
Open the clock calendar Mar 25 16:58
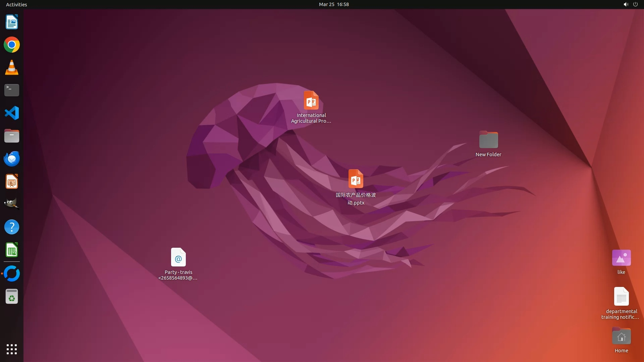pos(334,4)
